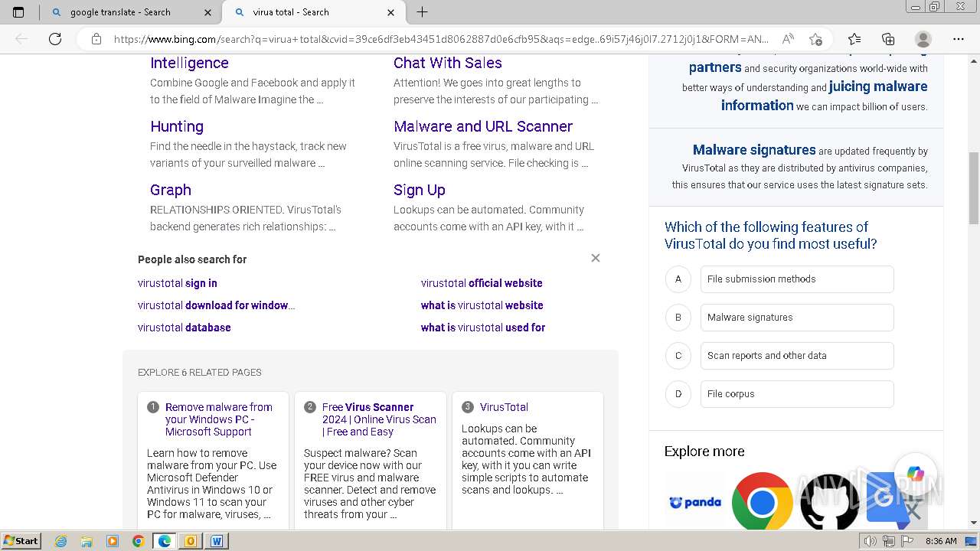Switch to google translate - Search tab
The image size is (980, 551).
pos(130,12)
